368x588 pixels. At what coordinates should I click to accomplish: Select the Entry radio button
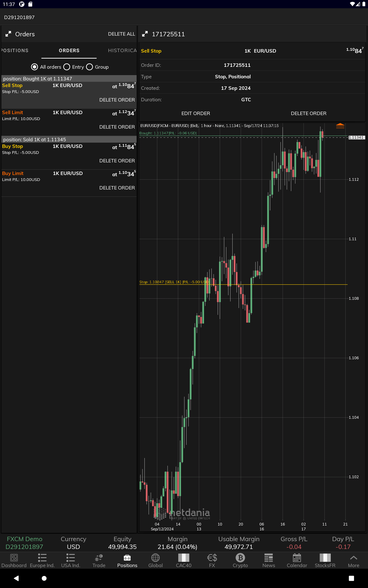pyautogui.click(x=67, y=67)
